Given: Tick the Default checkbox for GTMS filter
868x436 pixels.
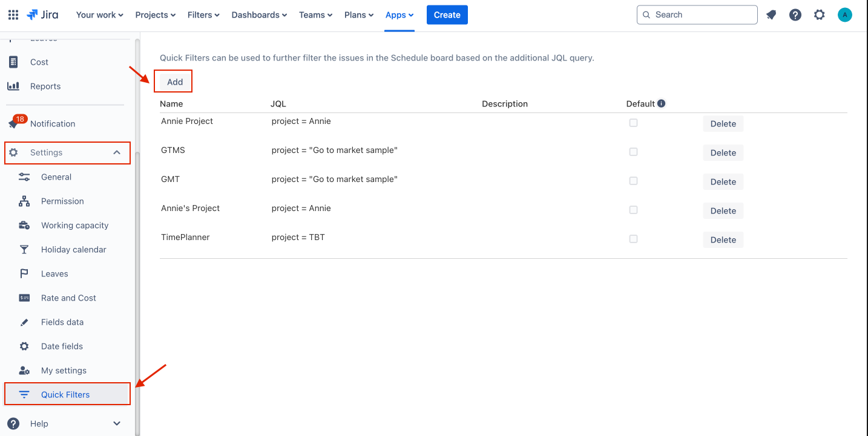Looking at the screenshot, I should coord(633,152).
